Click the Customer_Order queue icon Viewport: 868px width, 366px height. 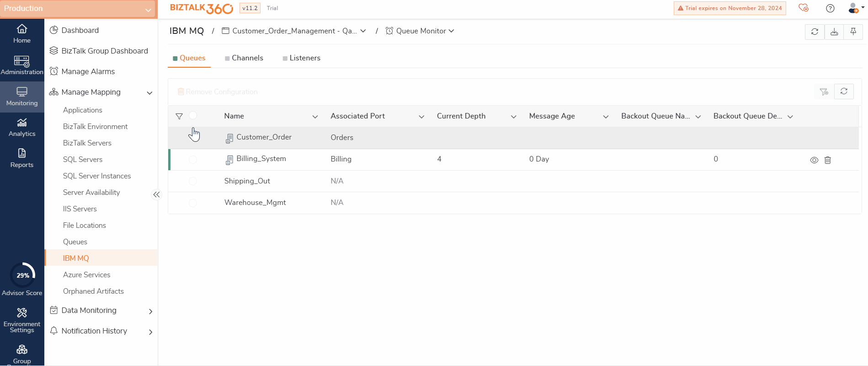[x=229, y=138]
